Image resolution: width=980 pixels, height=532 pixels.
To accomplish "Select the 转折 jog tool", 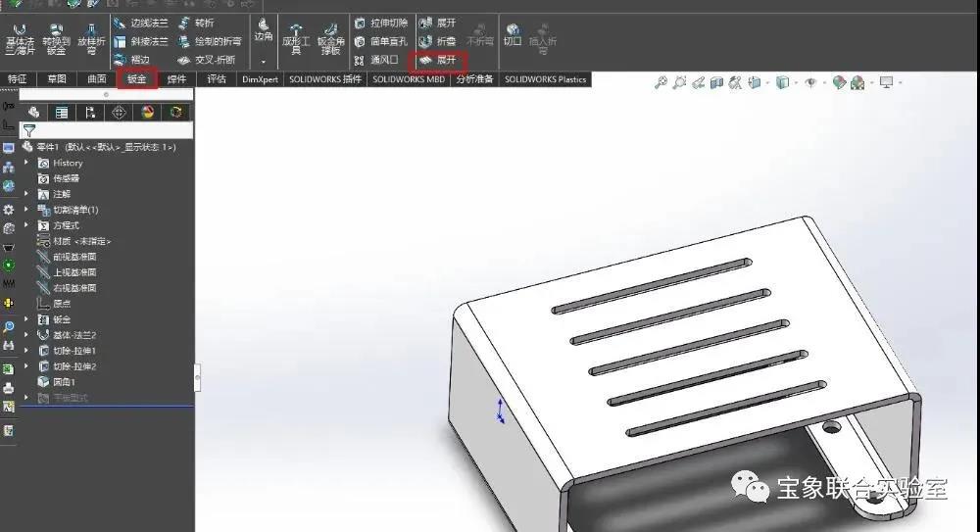I will [196, 24].
